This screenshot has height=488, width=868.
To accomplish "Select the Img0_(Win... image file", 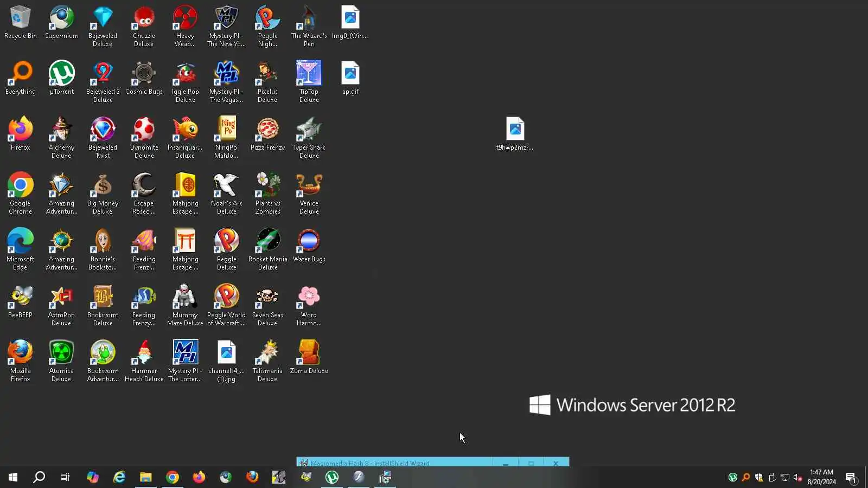I will coord(350,22).
